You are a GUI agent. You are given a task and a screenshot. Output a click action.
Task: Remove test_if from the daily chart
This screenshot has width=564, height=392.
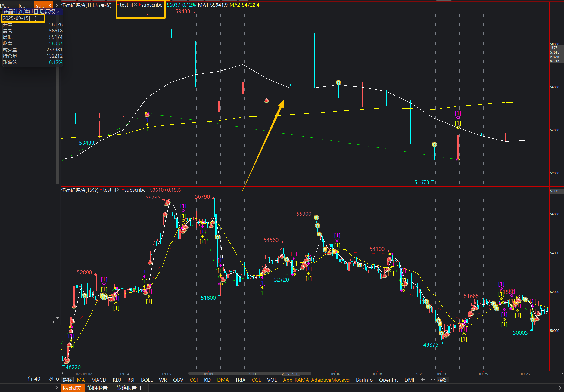tap(136, 5)
